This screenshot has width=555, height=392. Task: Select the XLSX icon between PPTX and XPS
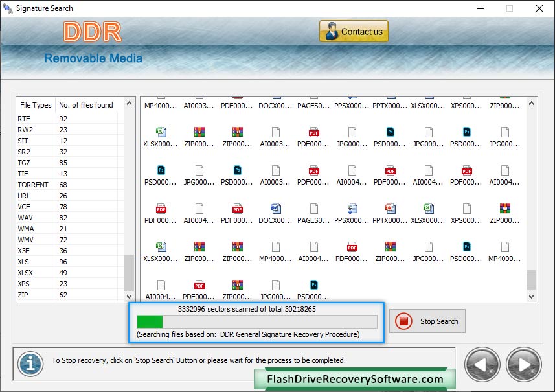pyautogui.click(x=428, y=209)
